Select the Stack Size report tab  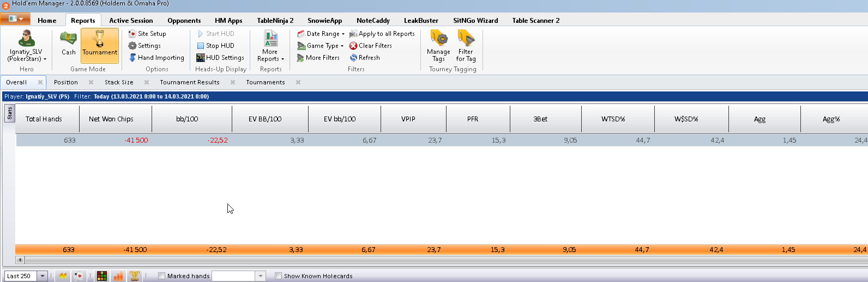pyautogui.click(x=119, y=82)
